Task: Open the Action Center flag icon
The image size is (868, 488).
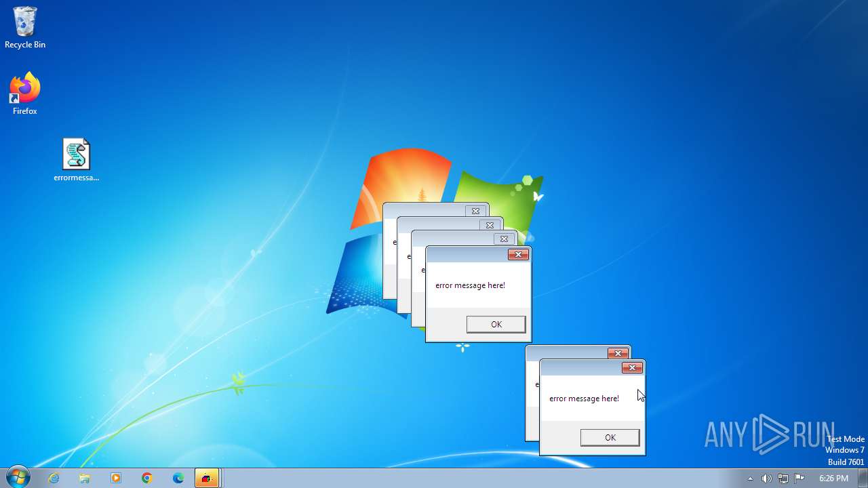Action: 799,479
